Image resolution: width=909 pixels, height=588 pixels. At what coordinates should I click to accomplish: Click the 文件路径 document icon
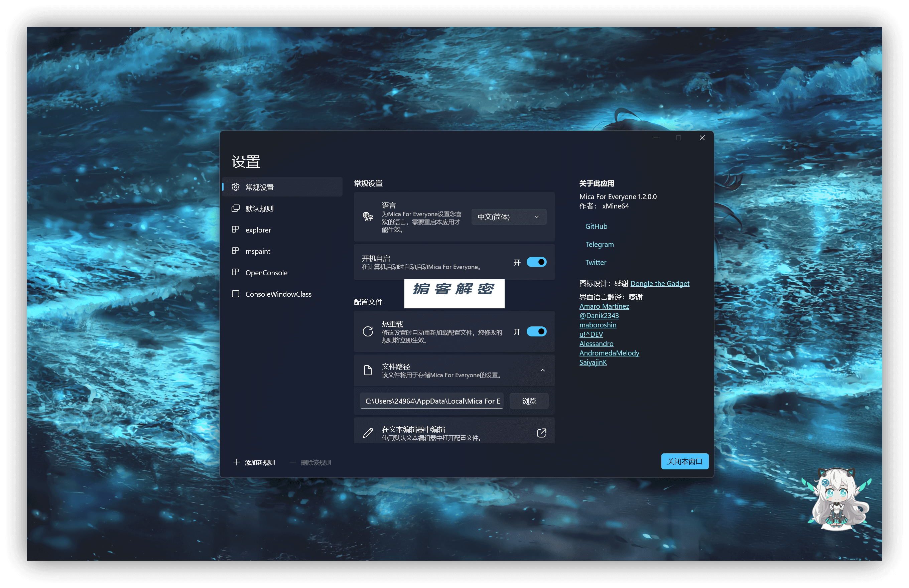point(368,370)
